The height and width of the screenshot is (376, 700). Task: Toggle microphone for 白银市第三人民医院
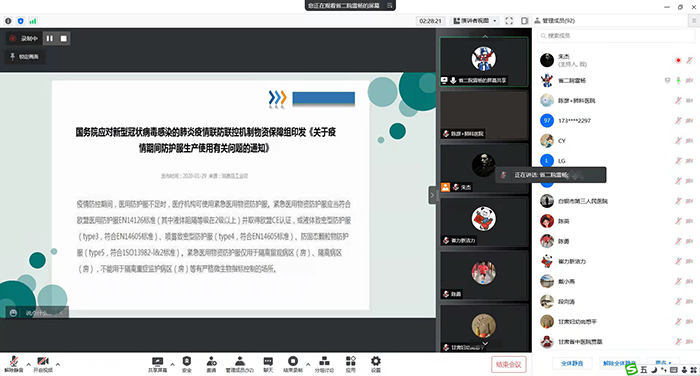click(678, 201)
